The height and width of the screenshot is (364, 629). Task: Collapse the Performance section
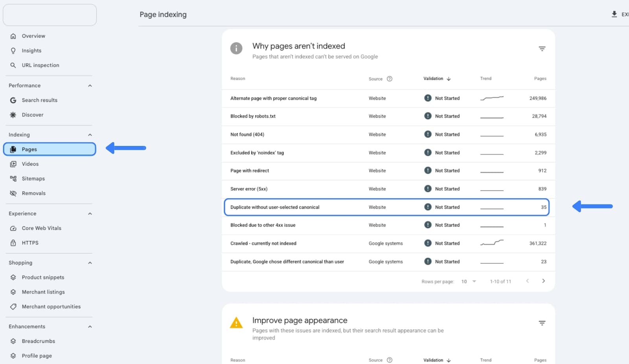pyautogui.click(x=90, y=86)
